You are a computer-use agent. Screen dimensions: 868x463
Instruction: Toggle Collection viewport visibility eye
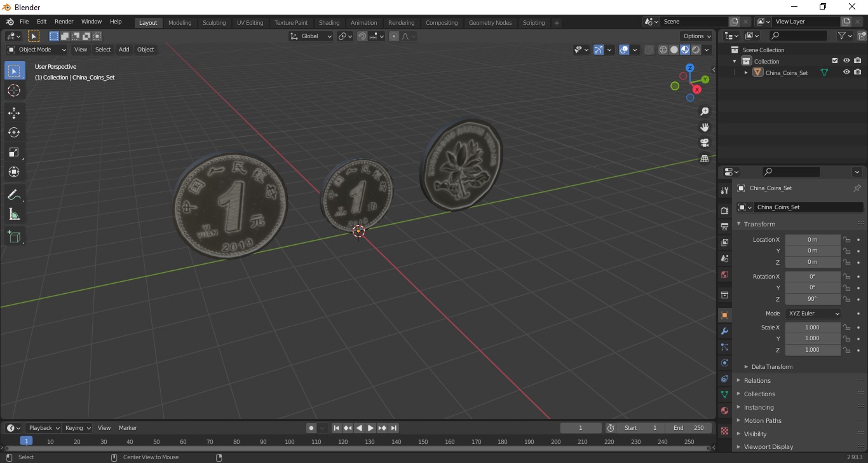(x=846, y=61)
